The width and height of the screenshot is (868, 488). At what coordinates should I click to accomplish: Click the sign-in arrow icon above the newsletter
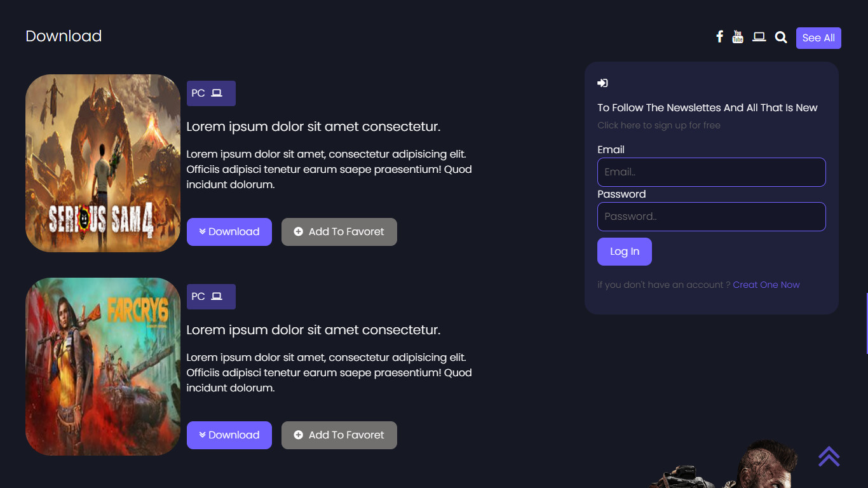[x=602, y=83]
